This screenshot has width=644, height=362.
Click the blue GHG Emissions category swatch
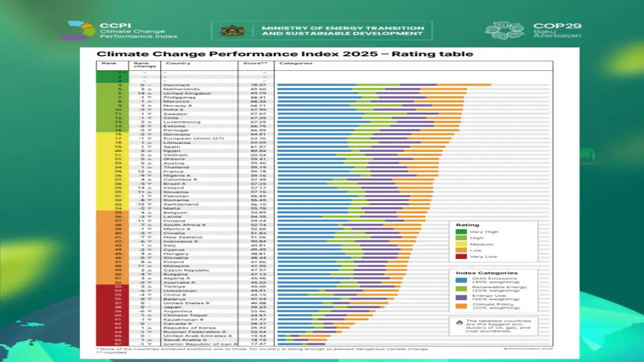tap(462, 280)
